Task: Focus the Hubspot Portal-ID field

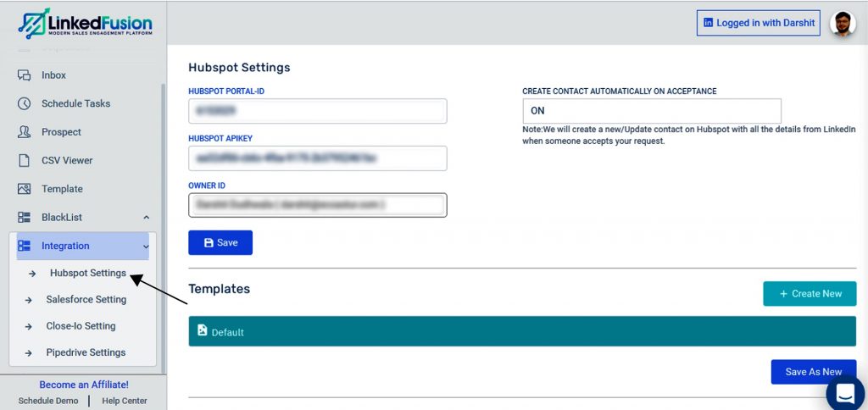Action: [x=318, y=111]
